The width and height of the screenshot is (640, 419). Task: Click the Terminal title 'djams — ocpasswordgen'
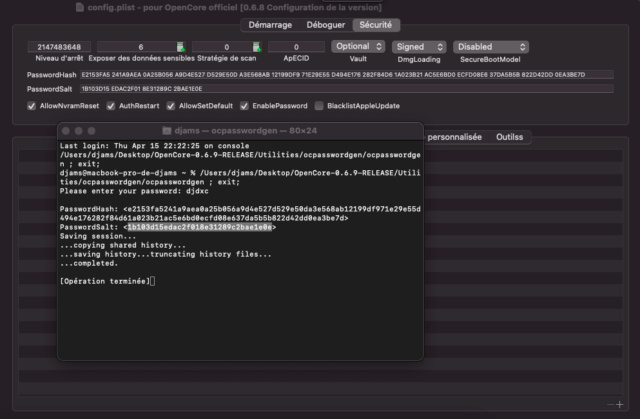click(226, 131)
